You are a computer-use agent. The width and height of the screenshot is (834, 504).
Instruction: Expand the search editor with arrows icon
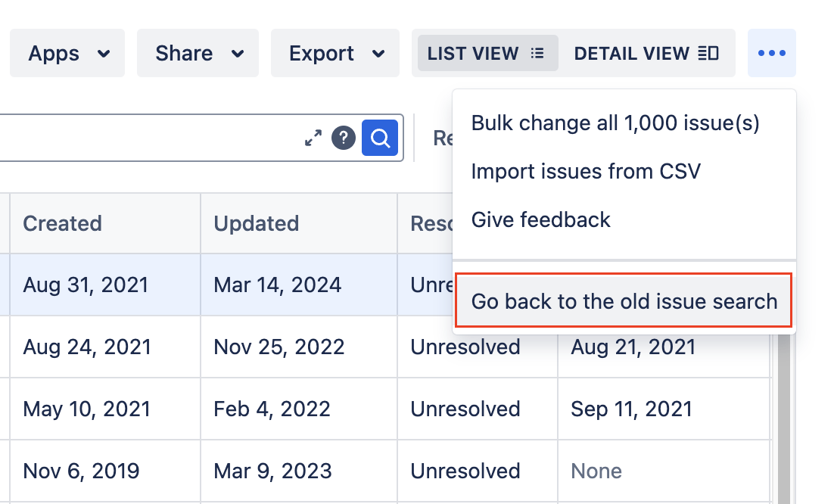313,138
